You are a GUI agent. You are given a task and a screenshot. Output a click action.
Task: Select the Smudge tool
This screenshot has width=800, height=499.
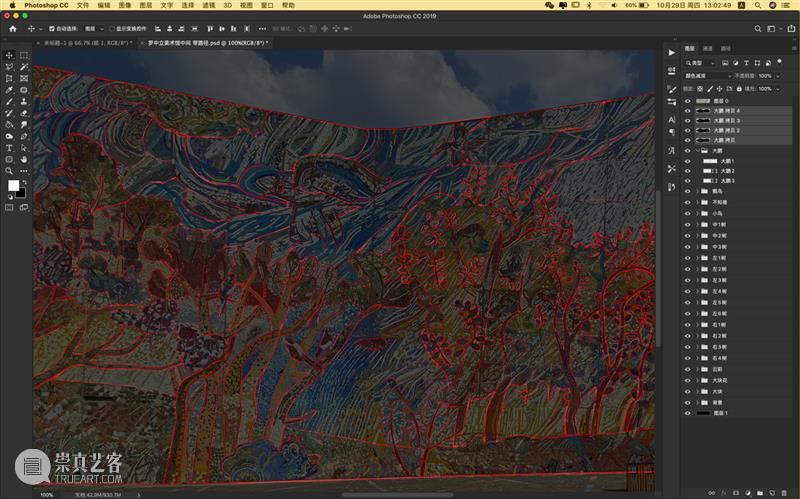[x=24, y=124]
